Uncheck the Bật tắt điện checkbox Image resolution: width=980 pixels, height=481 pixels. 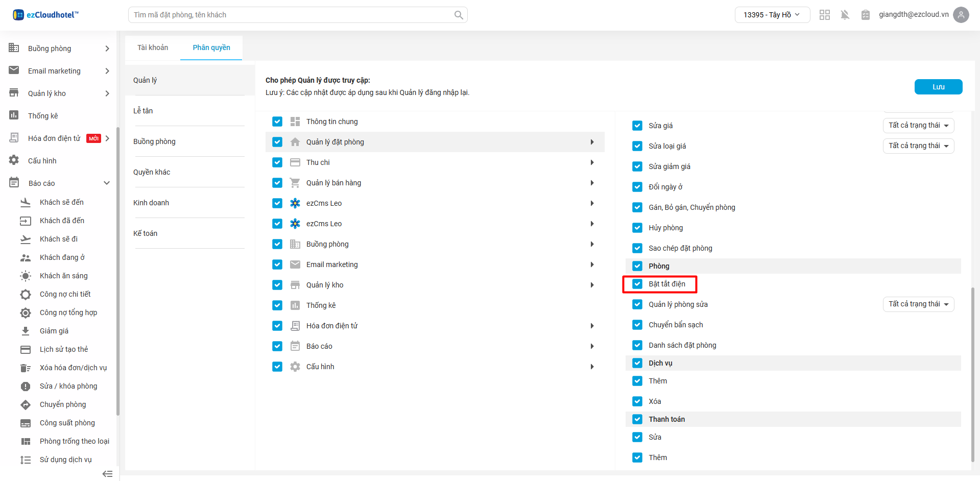pyautogui.click(x=637, y=284)
